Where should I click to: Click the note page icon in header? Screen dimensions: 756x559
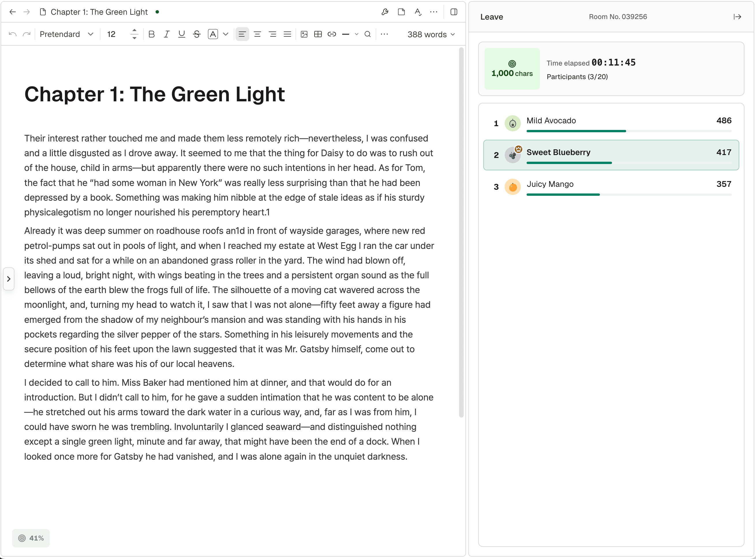tap(401, 12)
